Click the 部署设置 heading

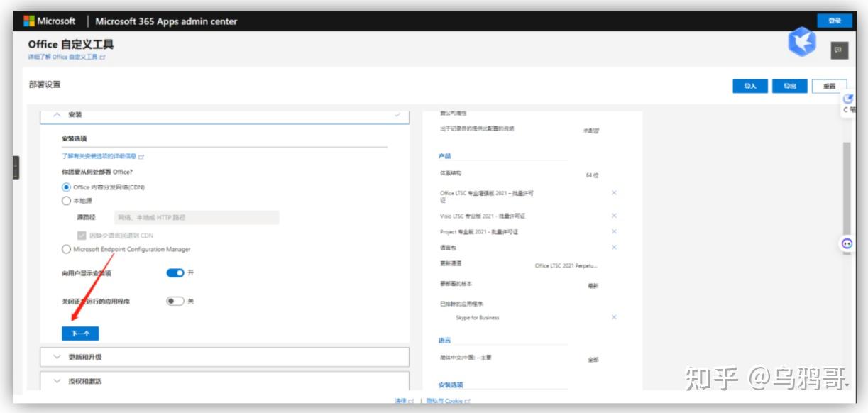pyautogui.click(x=45, y=84)
